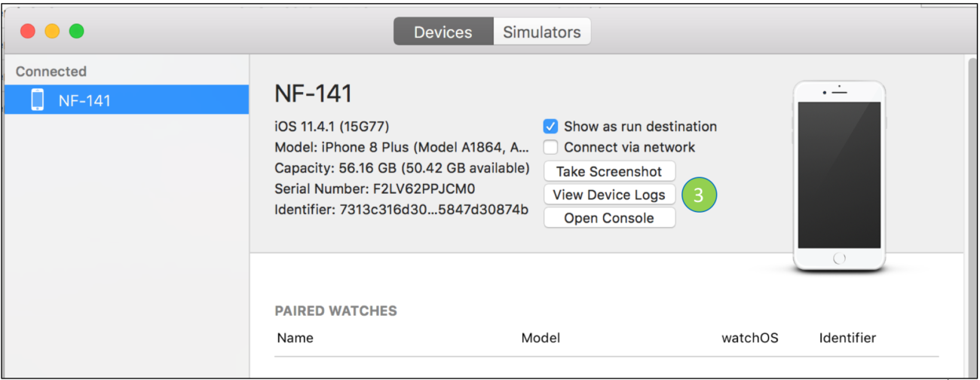
Task: Click the Model column header in Paired Watches
Action: click(x=541, y=338)
